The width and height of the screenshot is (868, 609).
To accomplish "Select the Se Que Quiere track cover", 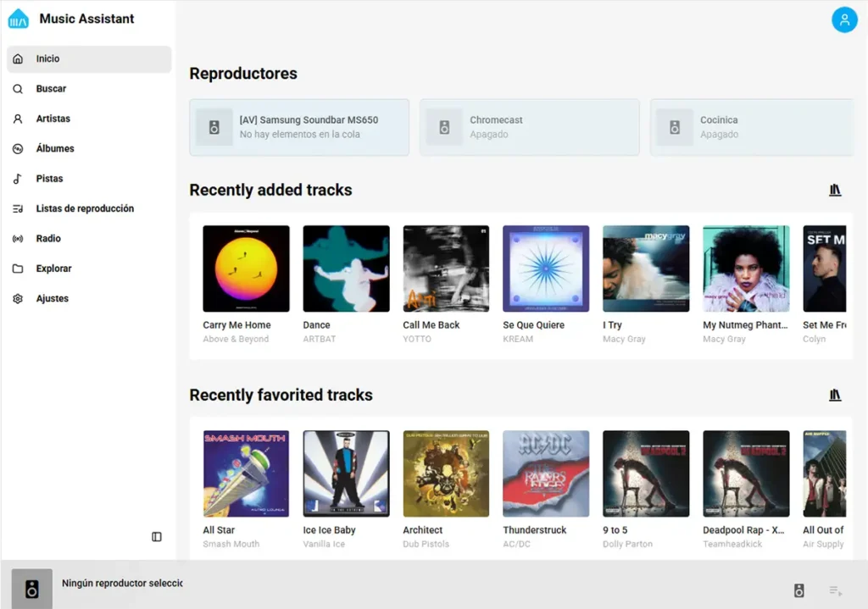I will click(546, 268).
